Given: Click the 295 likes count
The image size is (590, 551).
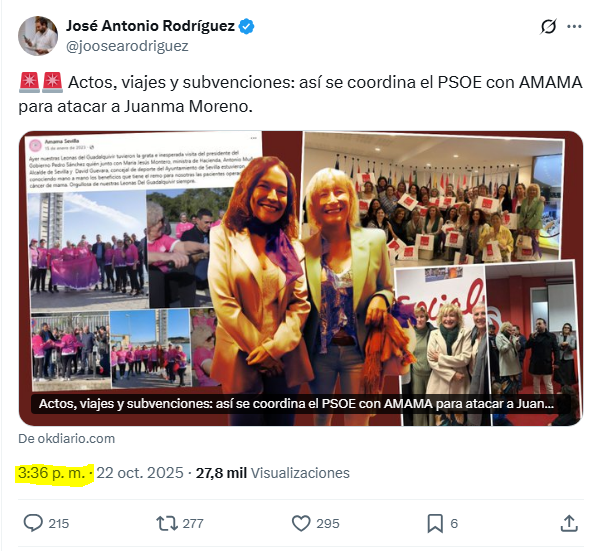Looking at the screenshot, I should (x=328, y=524).
